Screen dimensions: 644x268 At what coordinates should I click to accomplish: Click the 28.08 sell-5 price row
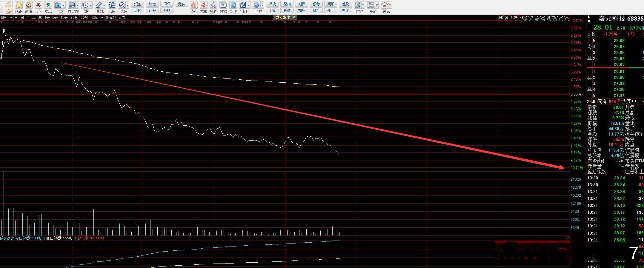(615, 41)
